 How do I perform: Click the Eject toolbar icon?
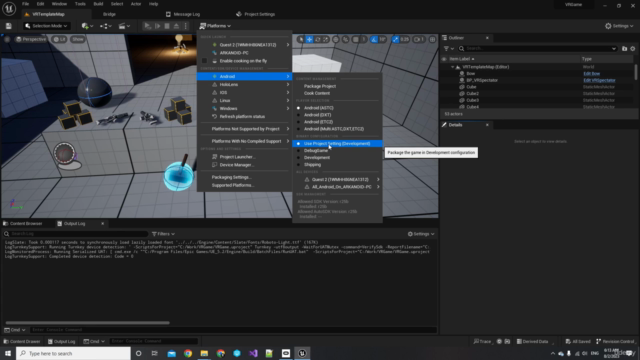click(176, 26)
